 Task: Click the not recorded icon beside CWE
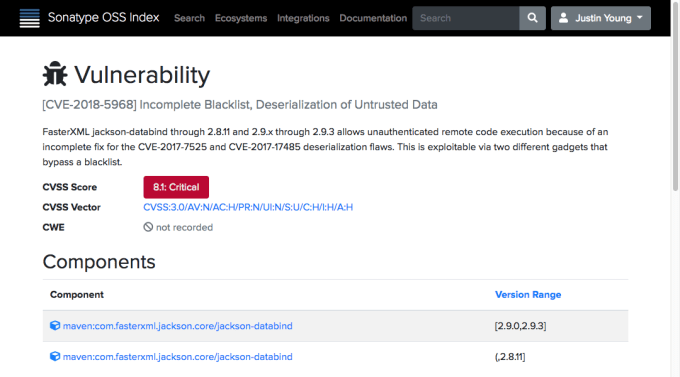pos(148,227)
